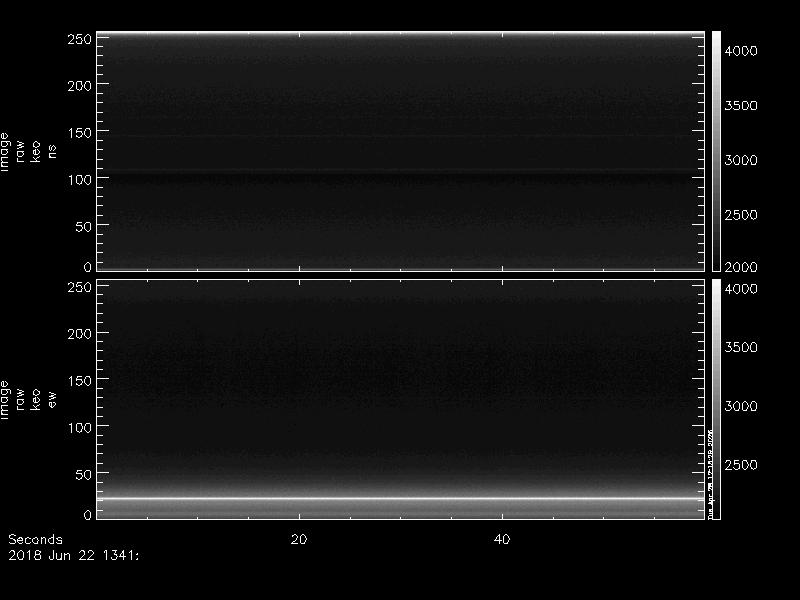Click the bright horizontal line in ew keogram
Screen dimensions: 800x600
[x=401, y=498]
